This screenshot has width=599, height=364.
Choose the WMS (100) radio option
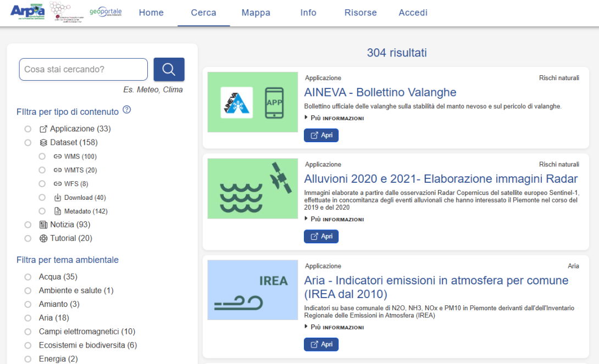pyautogui.click(x=42, y=156)
